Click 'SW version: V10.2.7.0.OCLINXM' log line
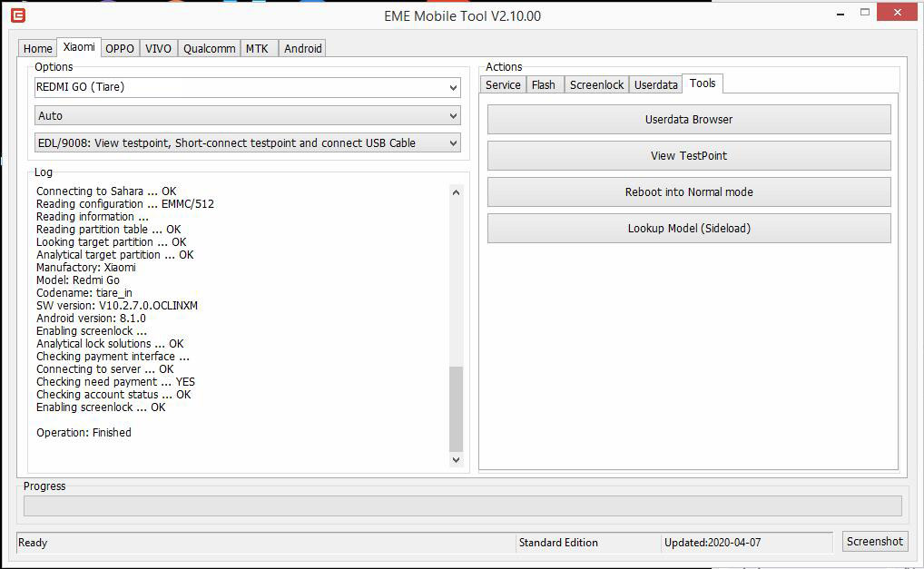Screen dimensions: 924x569 click(117, 306)
